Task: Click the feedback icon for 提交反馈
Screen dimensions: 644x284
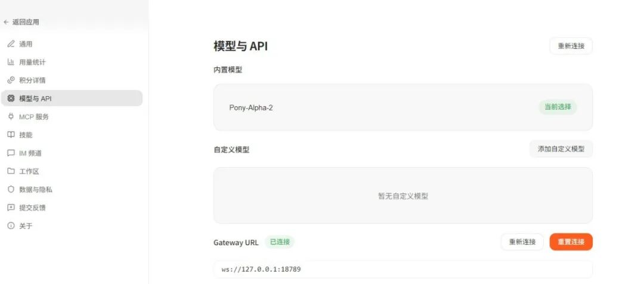Action: click(11, 208)
